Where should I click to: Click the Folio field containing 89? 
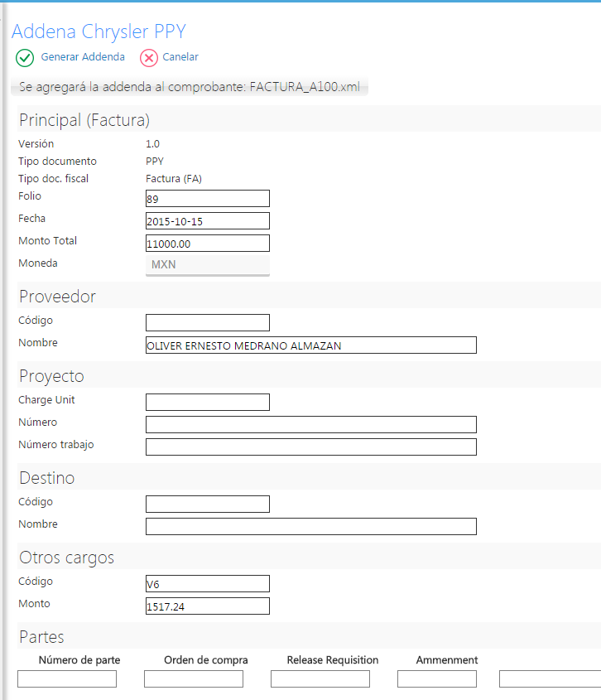coord(208,199)
